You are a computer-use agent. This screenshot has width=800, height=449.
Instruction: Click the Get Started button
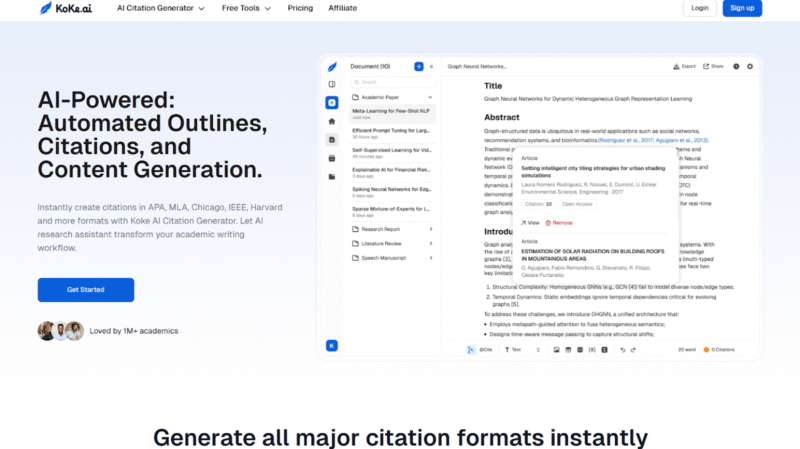point(86,290)
